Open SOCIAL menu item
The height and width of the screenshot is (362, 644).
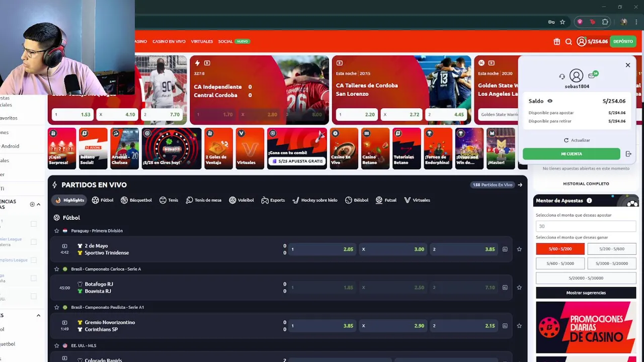click(x=225, y=41)
